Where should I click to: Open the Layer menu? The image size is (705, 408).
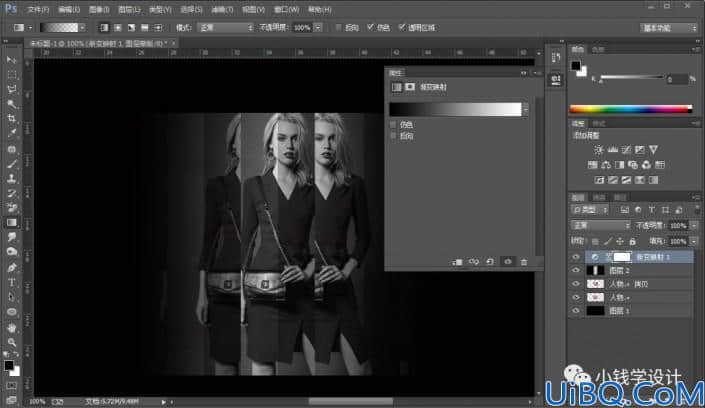[x=129, y=9]
